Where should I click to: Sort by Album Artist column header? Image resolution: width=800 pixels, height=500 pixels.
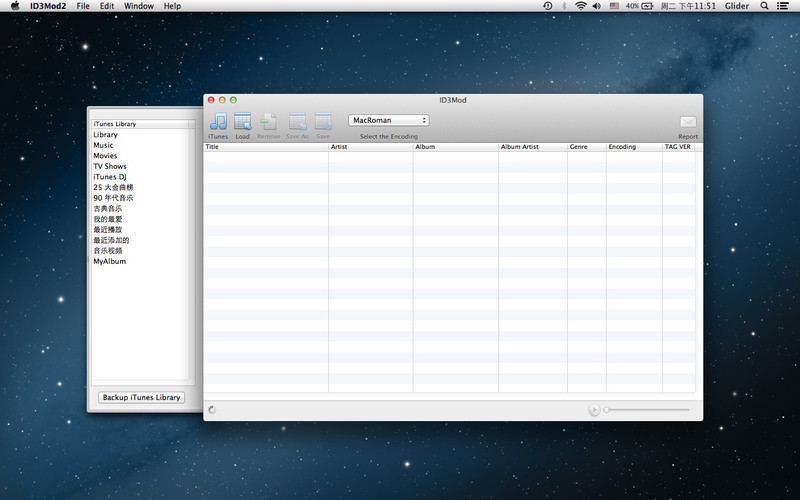tap(533, 147)
